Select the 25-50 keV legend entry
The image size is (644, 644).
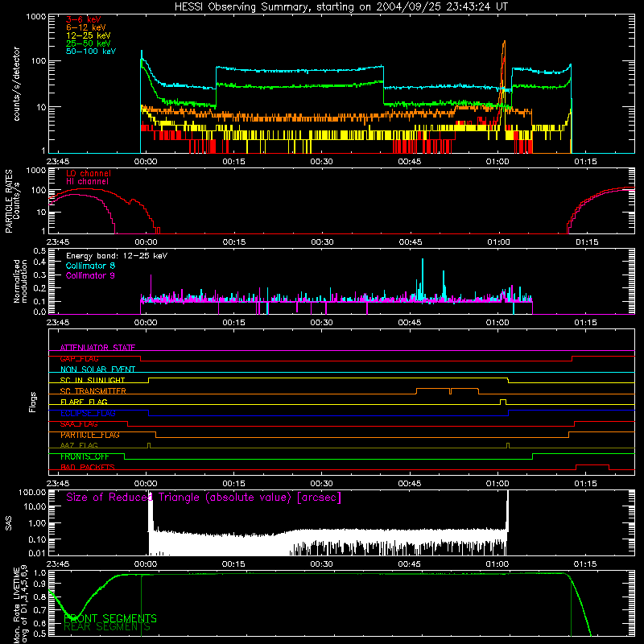89,43
